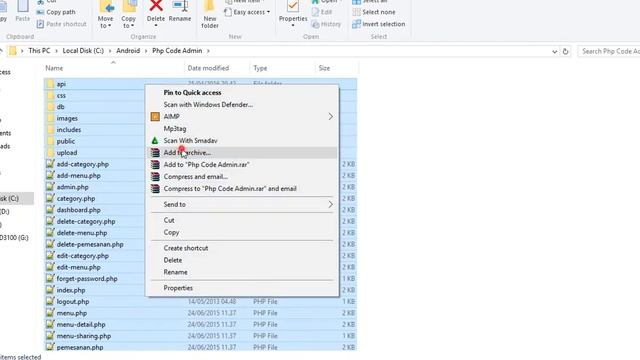Choose Compress and email...
This screenshot has height=360, width=640.
[x=242, y=177]
